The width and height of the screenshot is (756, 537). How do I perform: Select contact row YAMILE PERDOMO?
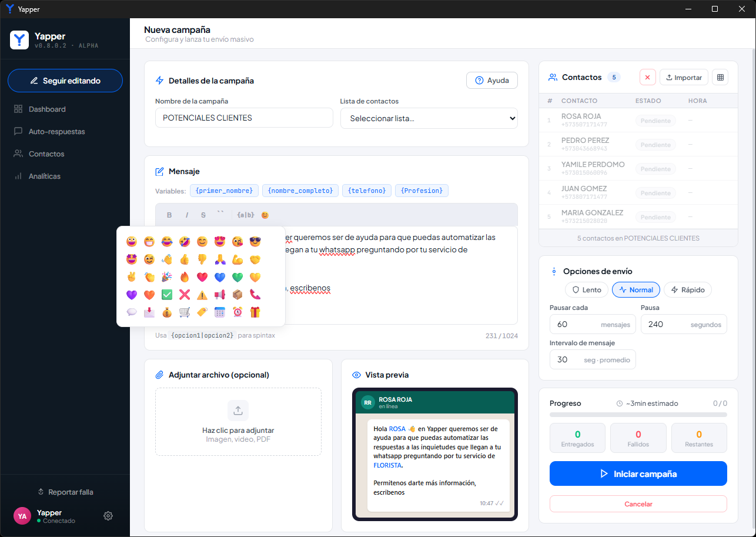tap(638, 168)
